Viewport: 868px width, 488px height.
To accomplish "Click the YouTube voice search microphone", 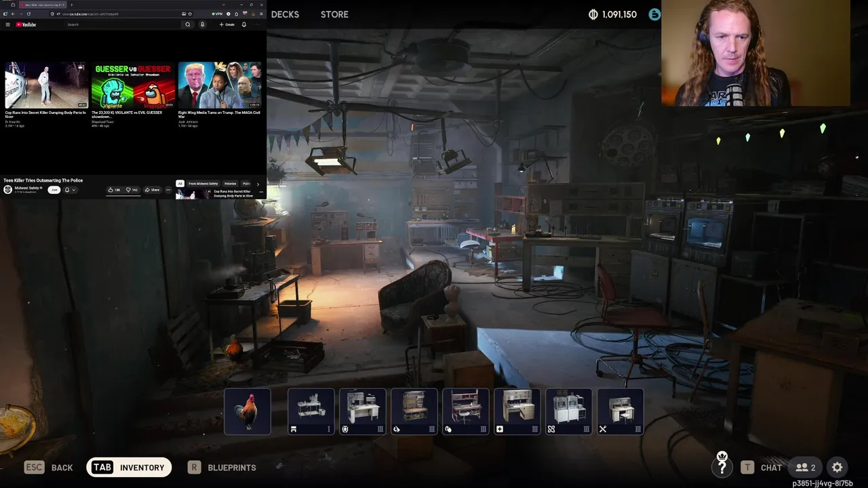I will (202, 24).
